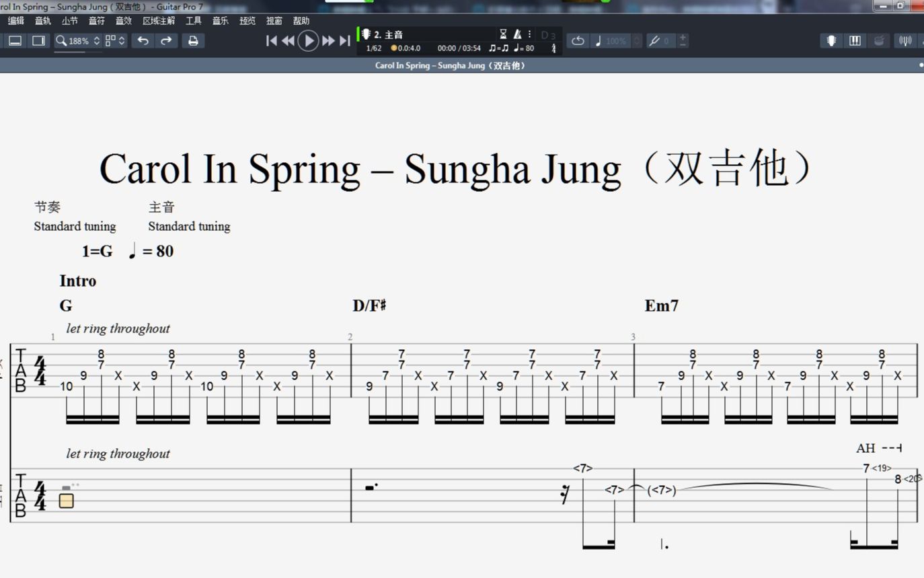
Task: Show the guitar fretboard view
Action: point(832,41)
